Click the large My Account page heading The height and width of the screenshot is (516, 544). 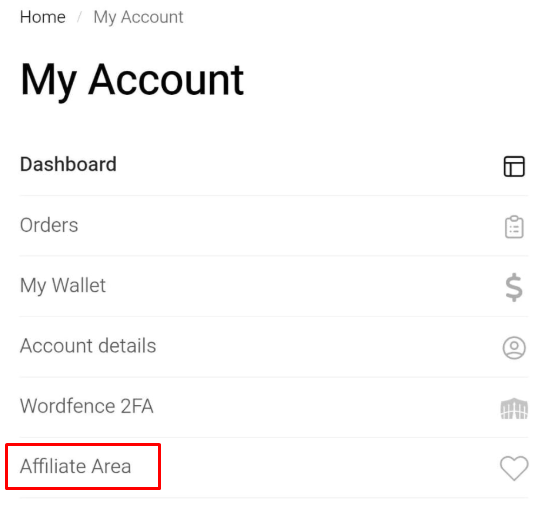(132, 82)
